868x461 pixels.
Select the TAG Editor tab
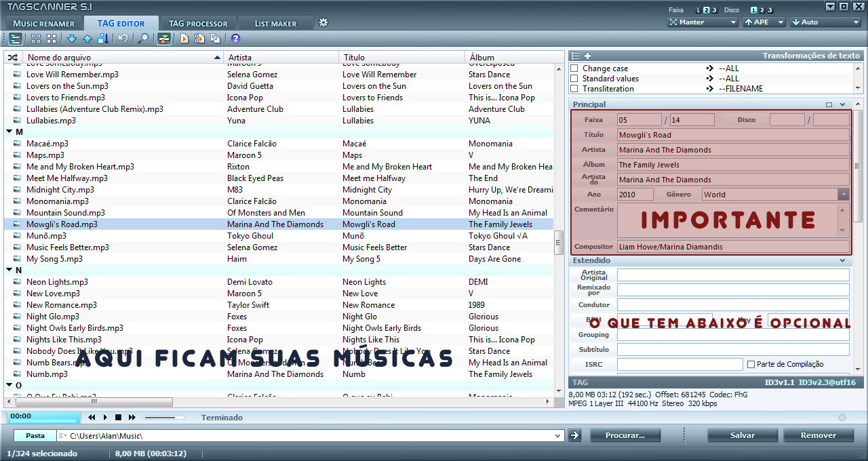(x=121, y=23)
